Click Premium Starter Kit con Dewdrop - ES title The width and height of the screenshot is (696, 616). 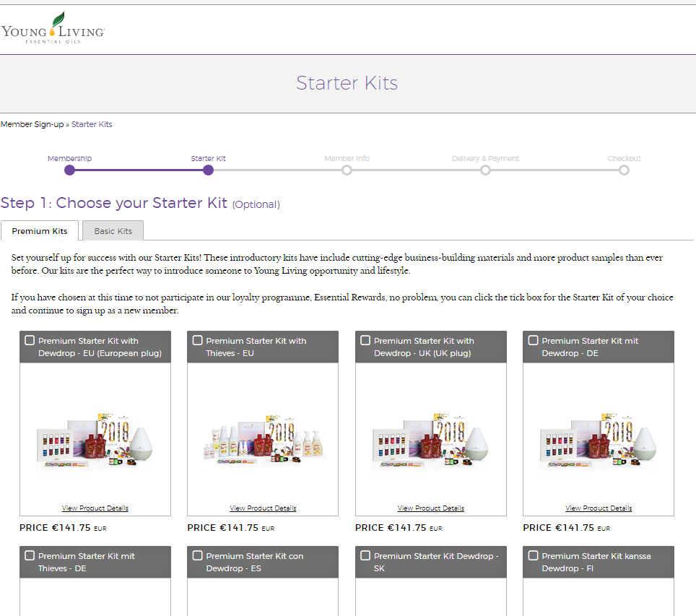click(x=255, y=562)
